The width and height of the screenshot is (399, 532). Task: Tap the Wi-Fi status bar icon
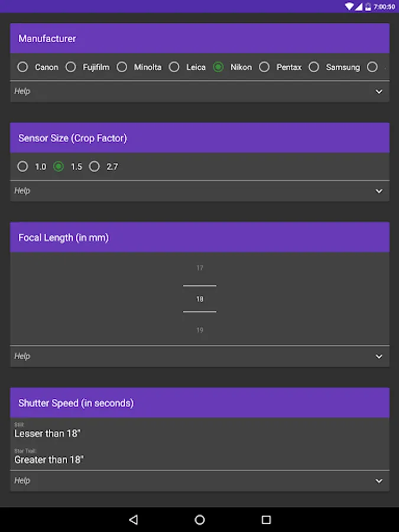click(349, 7)
